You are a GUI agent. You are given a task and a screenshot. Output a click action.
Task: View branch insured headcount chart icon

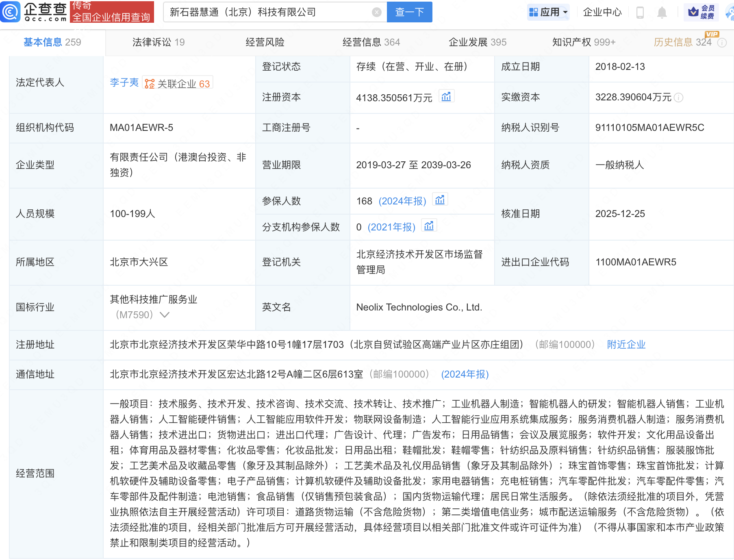tap(429, 226)
